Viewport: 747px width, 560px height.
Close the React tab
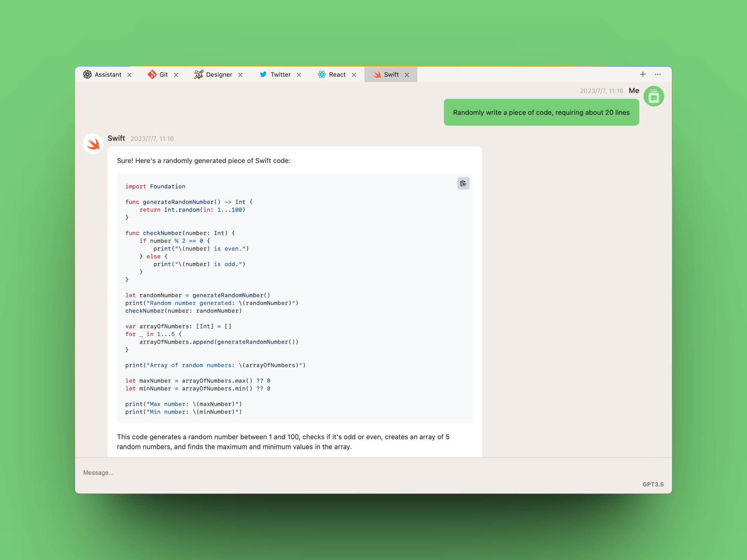coord(354,75)
